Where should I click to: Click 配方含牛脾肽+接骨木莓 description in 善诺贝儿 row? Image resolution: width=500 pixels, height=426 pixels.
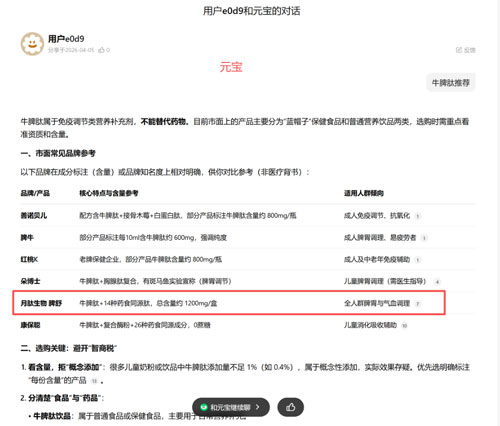[188, 215]
